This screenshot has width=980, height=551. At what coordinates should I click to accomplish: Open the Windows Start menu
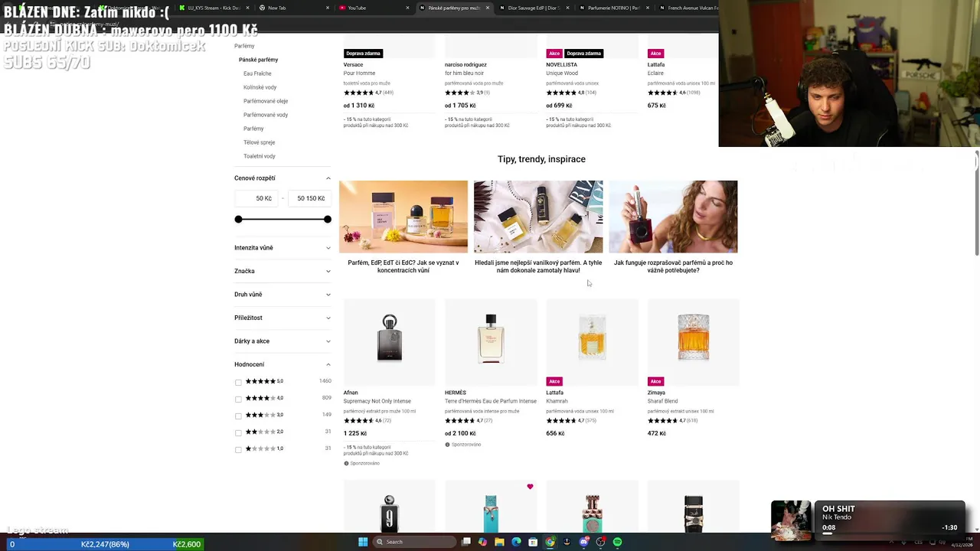(363, 542)
